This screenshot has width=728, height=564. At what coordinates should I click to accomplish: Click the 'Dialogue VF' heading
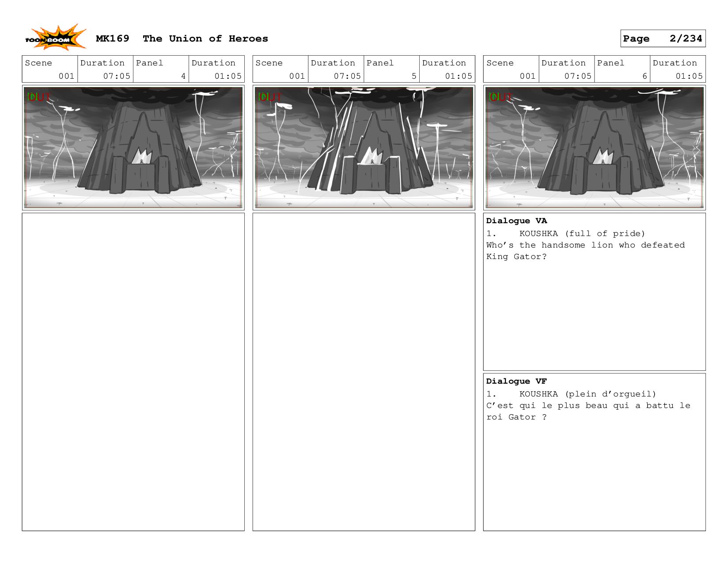(x=516, y=381)
